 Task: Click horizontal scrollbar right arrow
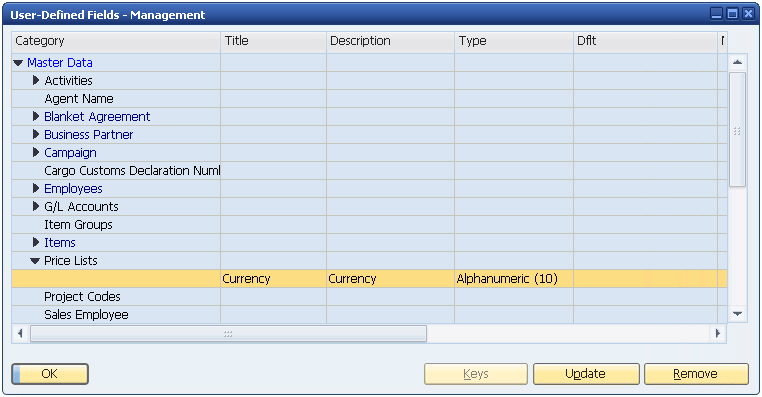click(x=718, y=333)
